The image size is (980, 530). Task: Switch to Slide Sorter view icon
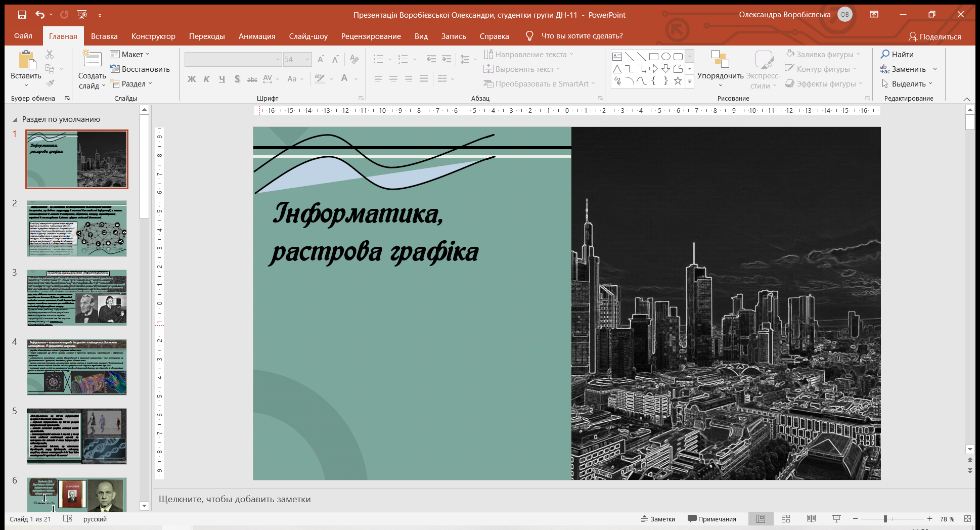(785, 519)
